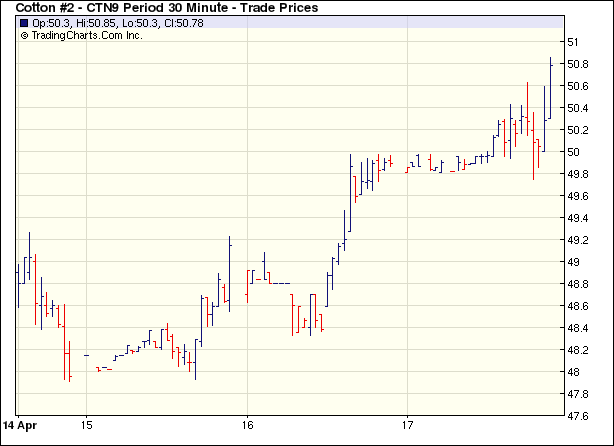Click the last blue price bar at far right
Viewport: 614px width, 446px height.
[x=551, y=90]
